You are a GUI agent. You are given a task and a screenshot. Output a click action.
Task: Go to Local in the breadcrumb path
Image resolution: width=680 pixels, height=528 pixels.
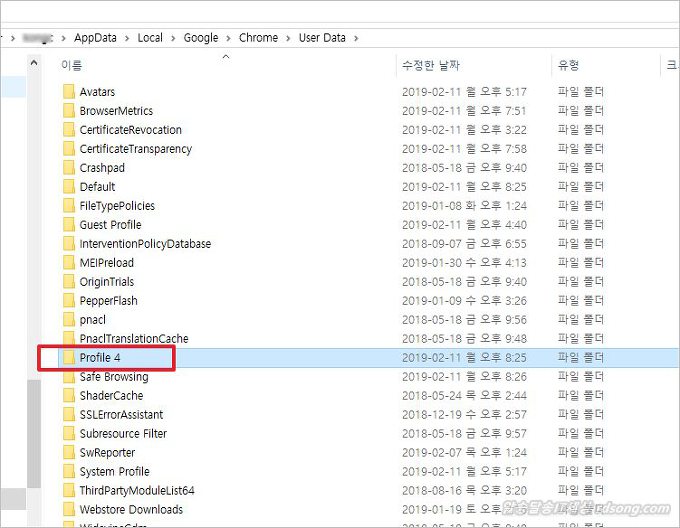point(150,38)
